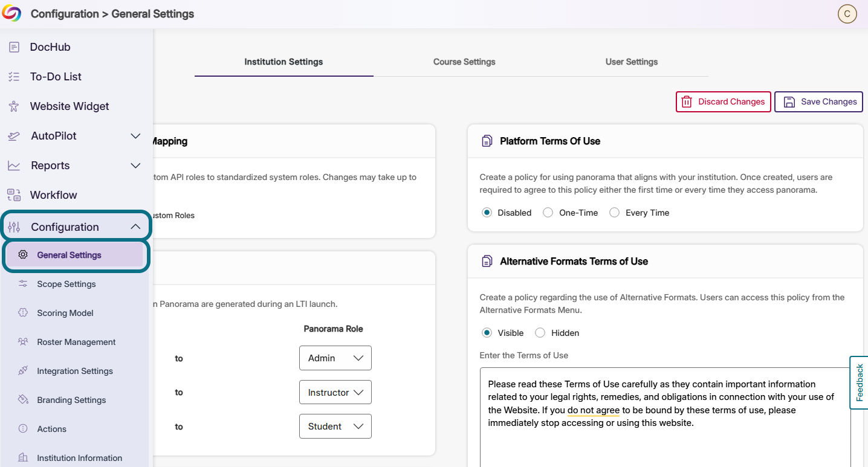Image resolution: width=868 pixels, height=467 pixels.
Task: Collapse the Configuration menu chevron
Action: (x=135, y=227)
